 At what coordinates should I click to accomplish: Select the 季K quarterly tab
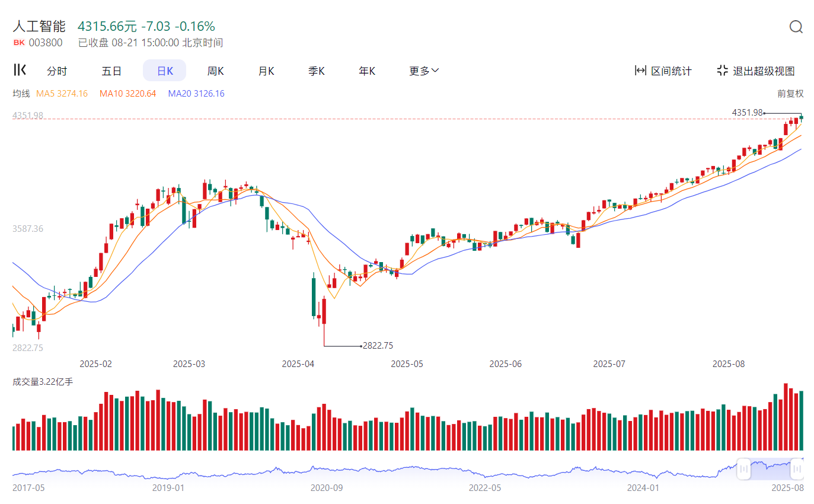[317, 71]
